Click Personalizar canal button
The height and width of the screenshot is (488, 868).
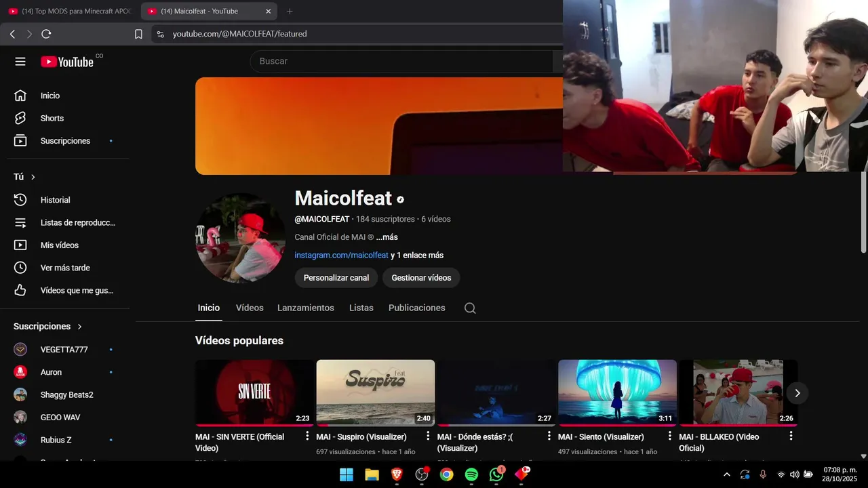tap(336, 278)
